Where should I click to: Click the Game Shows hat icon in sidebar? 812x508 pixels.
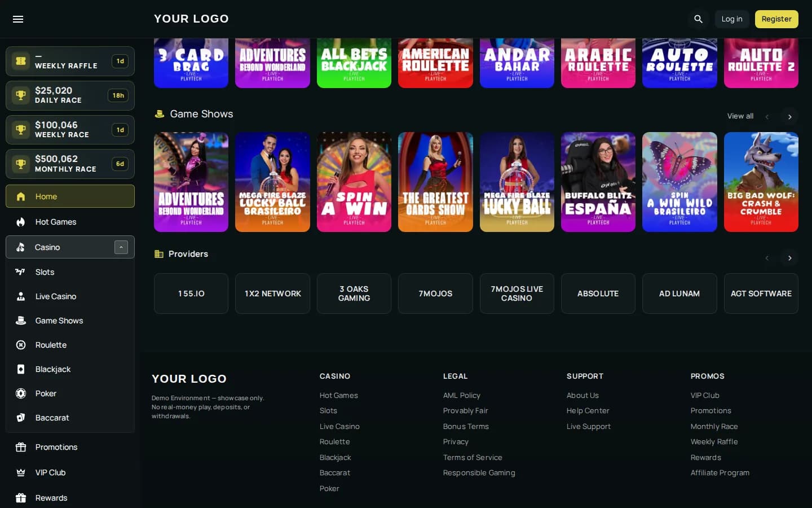coord(21,321)
